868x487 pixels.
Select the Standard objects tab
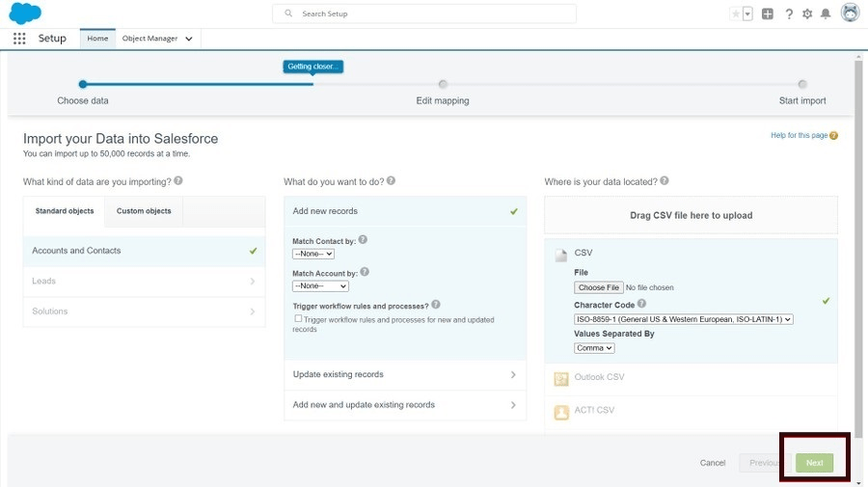pyautogui.click(x=65, y=211)
